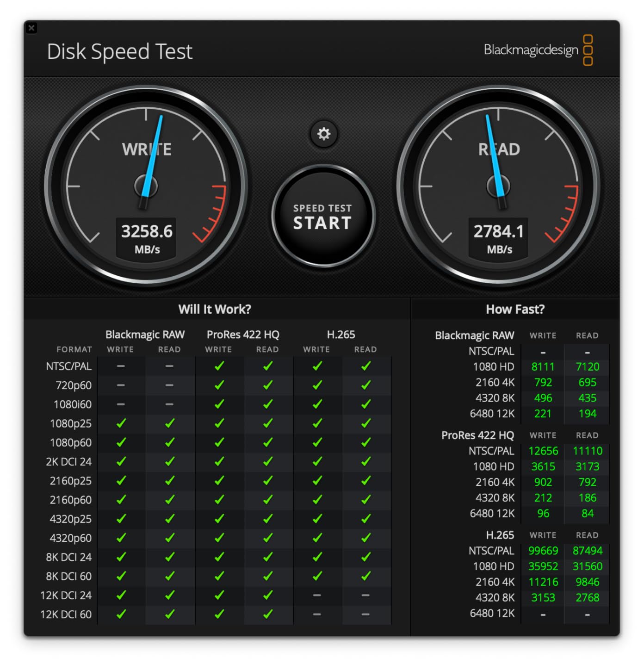Toggle the Blackmagic RAW write checkmark for 12K DCI 60
Screen dimensions: 644x664
coord(120,615)
